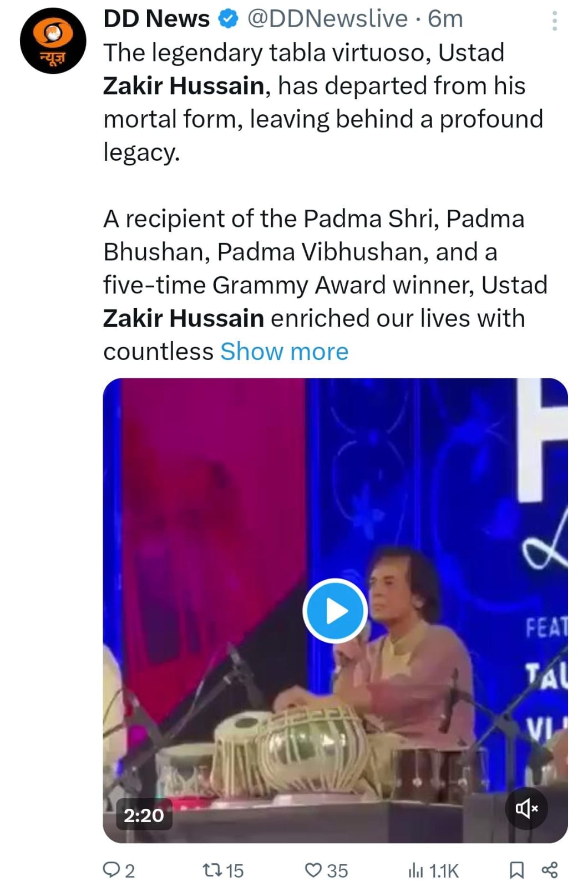Open the share icon
588x887 pixels.
coord(549,870)
